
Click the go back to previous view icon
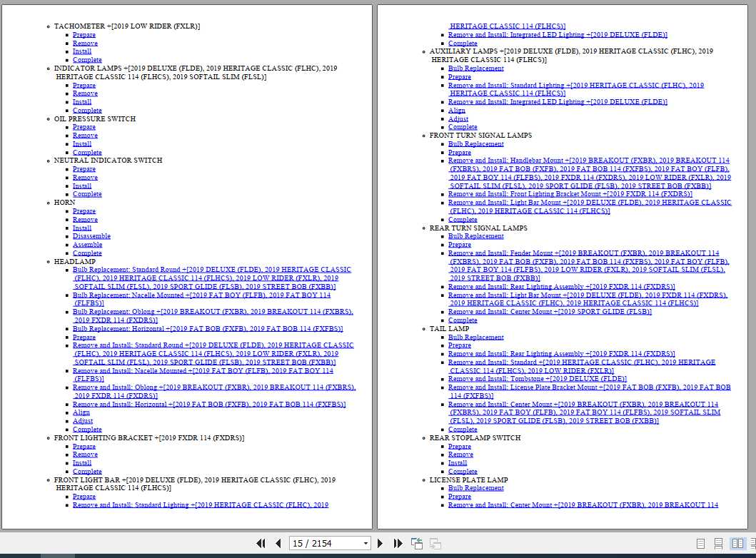(417, 544)
